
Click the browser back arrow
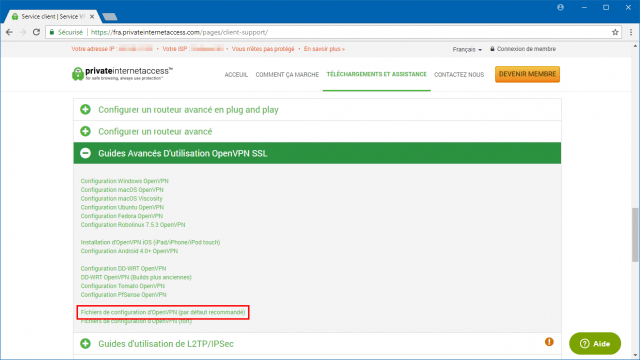[9, 32]
